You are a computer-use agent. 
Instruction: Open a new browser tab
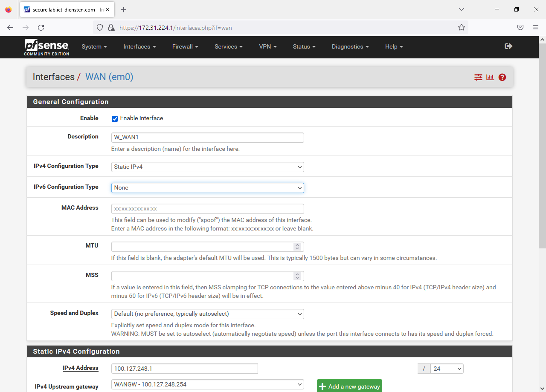(123, 9)
